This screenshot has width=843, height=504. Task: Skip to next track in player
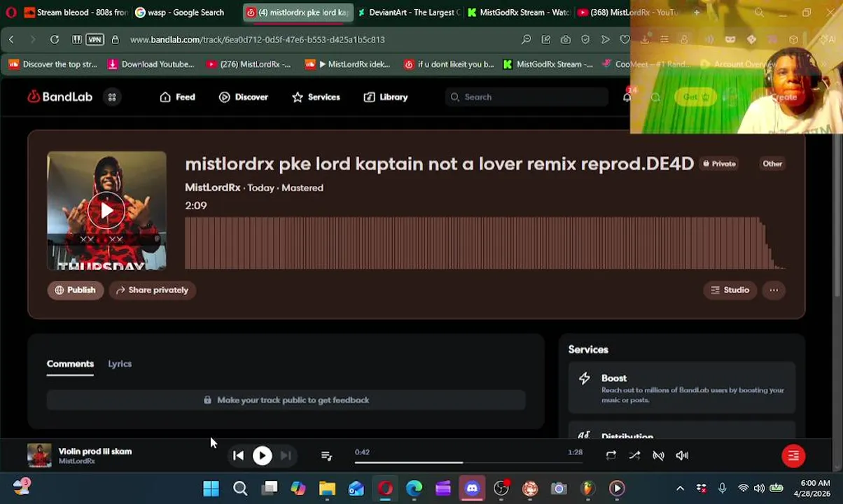[286, 456]
